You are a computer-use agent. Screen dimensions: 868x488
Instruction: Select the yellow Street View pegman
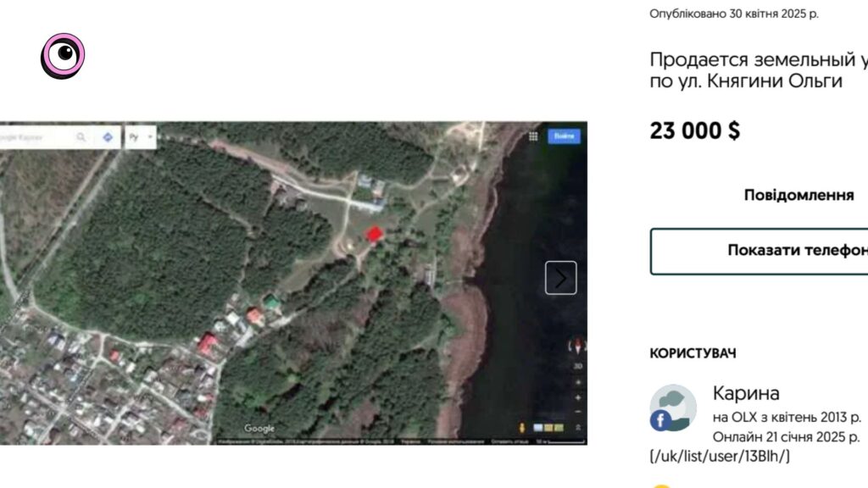coord(521,428)
